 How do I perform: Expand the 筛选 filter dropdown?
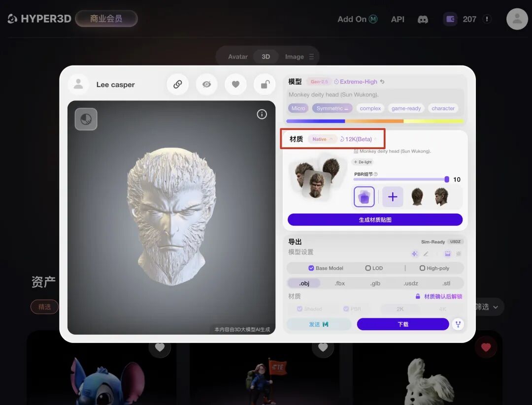pos(487,307)
